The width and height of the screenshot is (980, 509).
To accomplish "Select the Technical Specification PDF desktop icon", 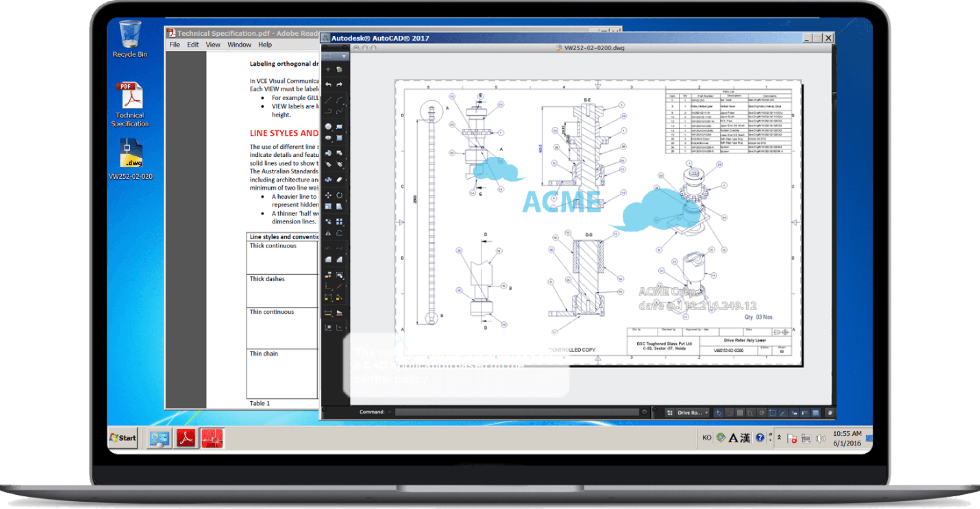I will (x=130, y=105).
